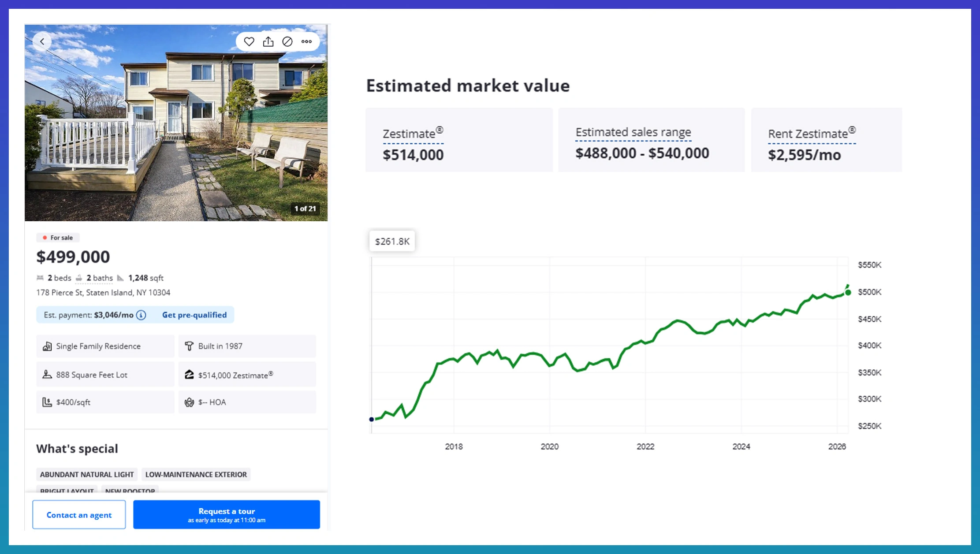Expand the Estimated sales range explanation

point(633,132)
